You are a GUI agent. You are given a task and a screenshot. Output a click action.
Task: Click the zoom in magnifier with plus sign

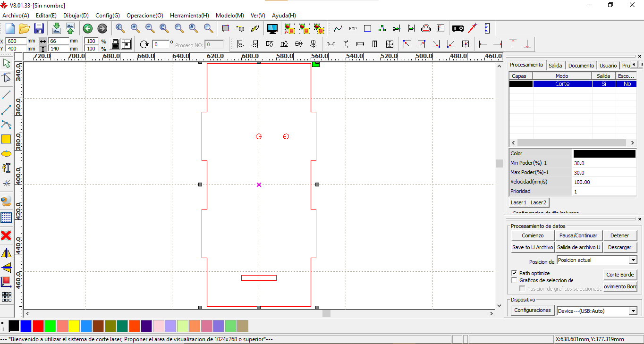point(135,28)
